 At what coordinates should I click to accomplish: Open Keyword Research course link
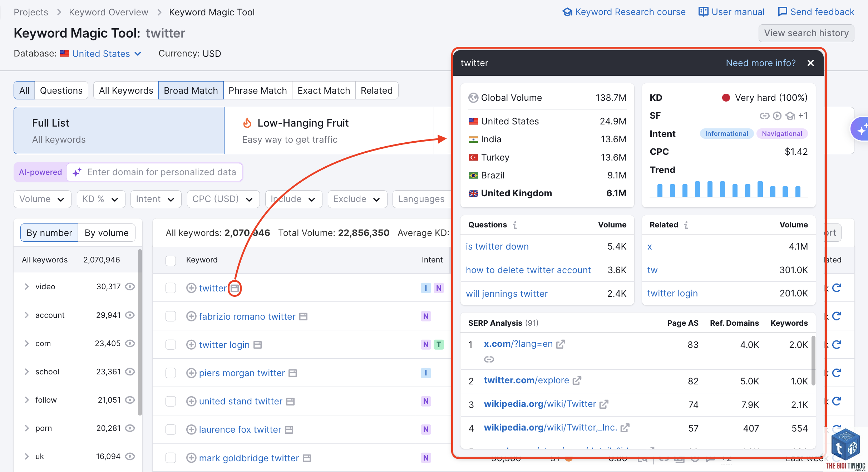point(624,12)
